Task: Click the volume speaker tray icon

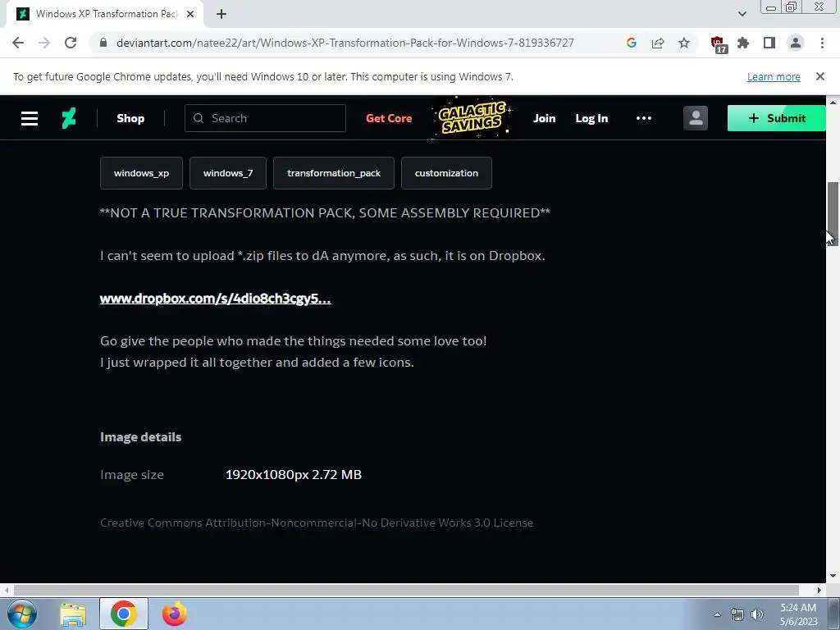Action: pyautogui.click(x=757, y=614)
